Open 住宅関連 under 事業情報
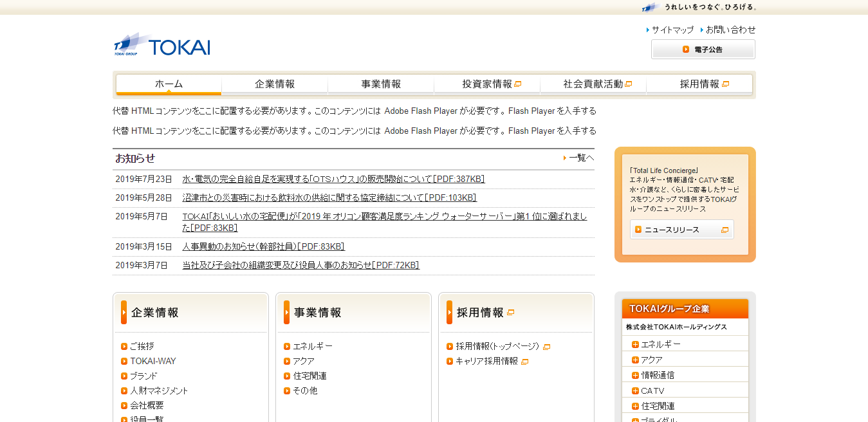Viewport: 868px width, 422px height. [309, 376]
